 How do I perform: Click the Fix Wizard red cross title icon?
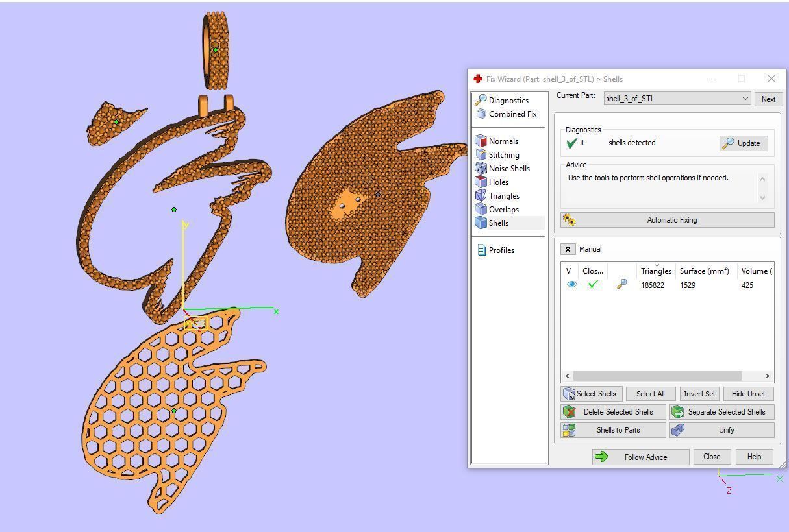point(478,79)
